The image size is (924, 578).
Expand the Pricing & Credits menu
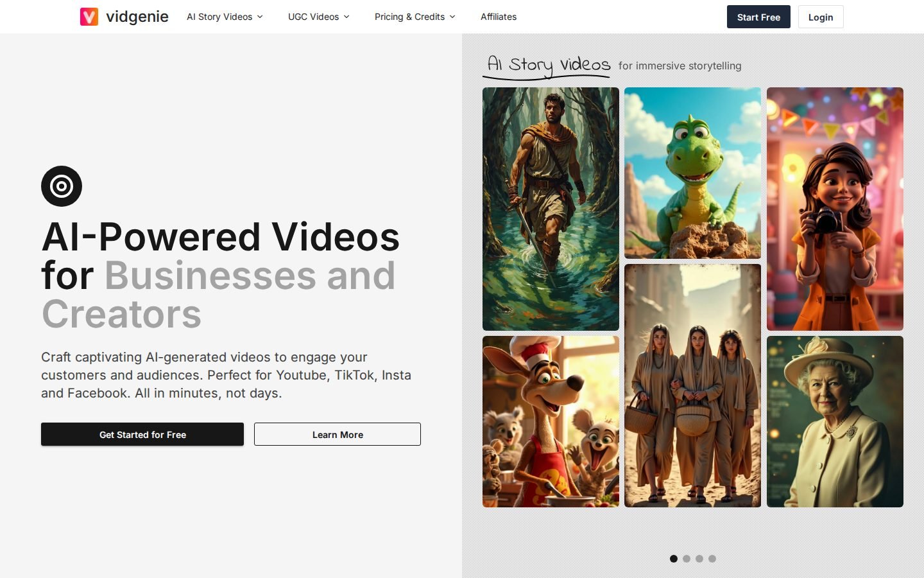coord(415,17)
